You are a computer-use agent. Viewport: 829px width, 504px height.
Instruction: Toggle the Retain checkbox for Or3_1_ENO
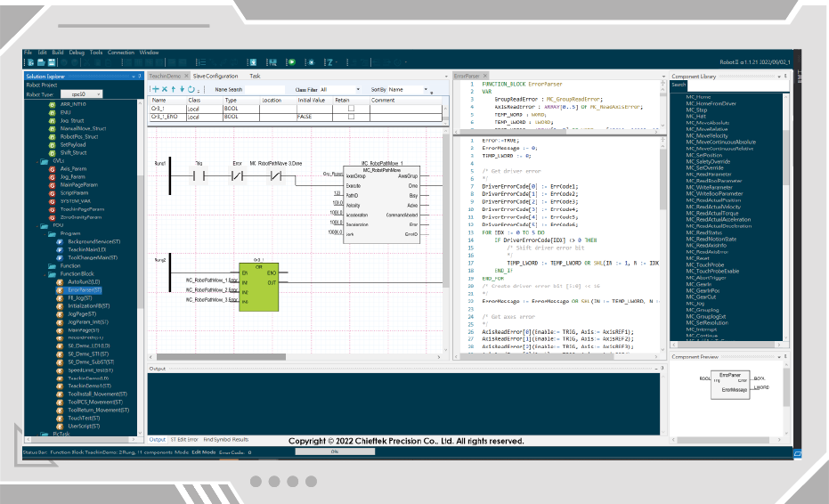tap(351, 117)
